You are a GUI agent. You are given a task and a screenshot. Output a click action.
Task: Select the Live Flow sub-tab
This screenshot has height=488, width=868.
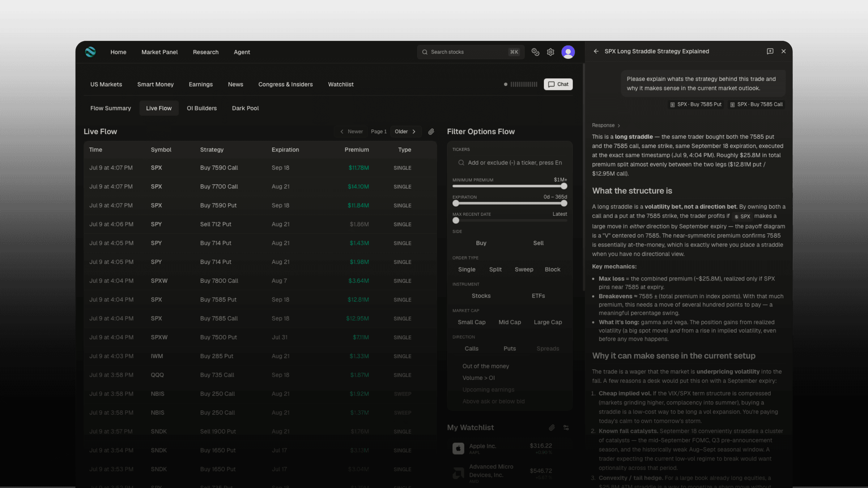[159, 108]
